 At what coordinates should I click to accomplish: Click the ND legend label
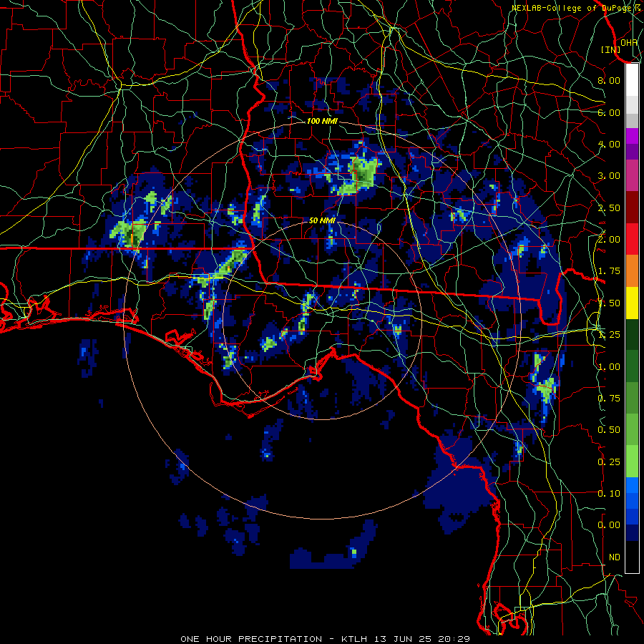pyautogui.click(x=615, y=557)
